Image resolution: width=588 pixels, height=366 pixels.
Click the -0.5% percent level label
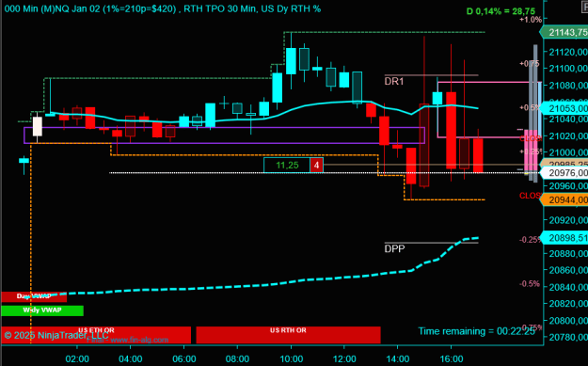[530, 284]
